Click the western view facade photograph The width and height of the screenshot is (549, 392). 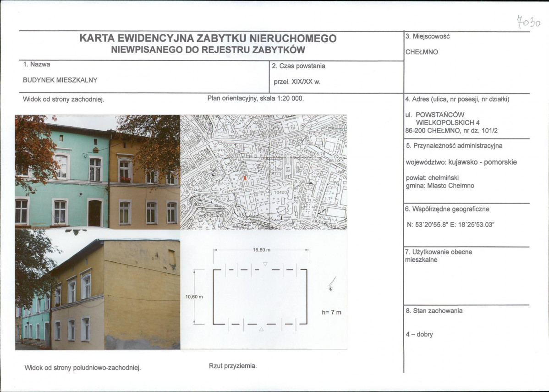[x=96, y=174]
